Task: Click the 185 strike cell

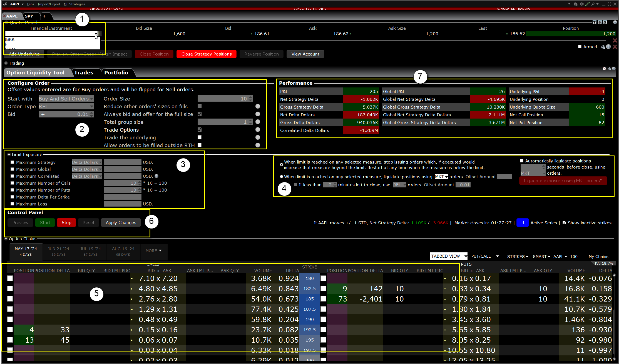Action: point(309,299)
